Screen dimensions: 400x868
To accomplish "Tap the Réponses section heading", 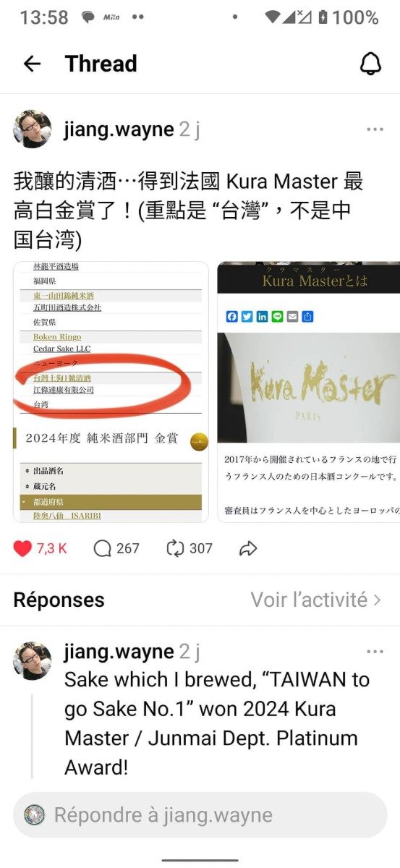I will [x=59, y=600].
